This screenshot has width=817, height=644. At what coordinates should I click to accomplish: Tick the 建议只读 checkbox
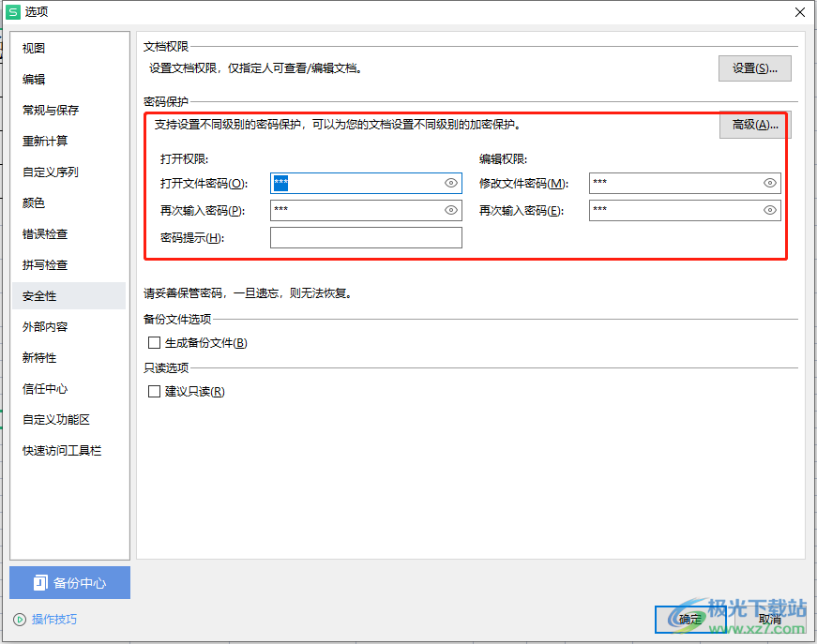pyautogui.click(x=154, y=391)
